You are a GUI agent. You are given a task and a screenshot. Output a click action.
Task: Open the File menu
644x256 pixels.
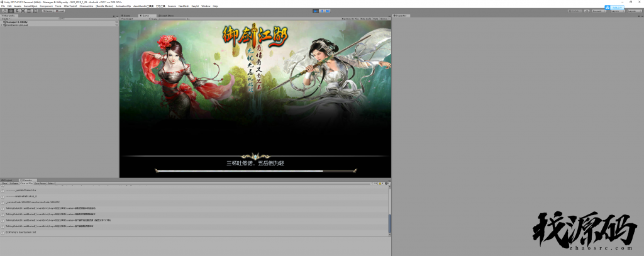(3, 6)
